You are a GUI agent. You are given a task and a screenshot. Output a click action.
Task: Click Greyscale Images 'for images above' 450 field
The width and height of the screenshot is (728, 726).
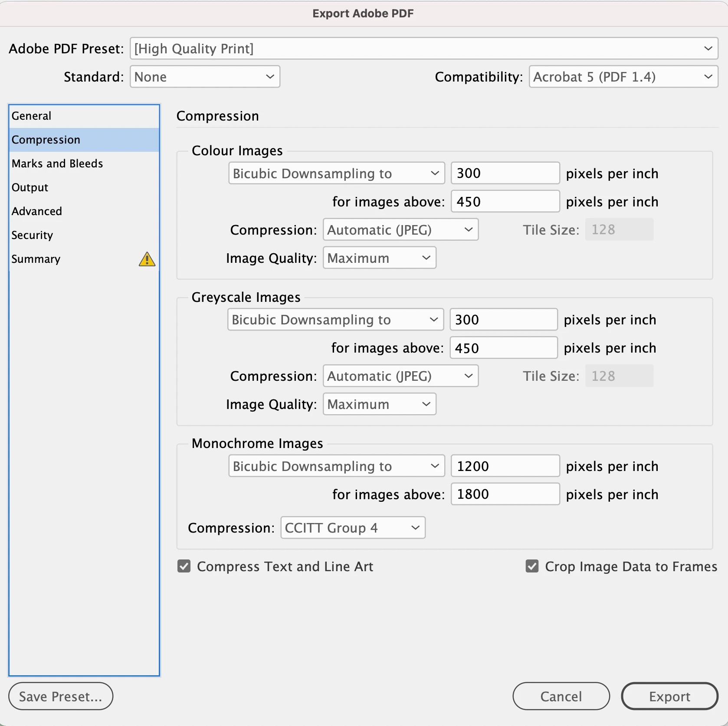503,348
